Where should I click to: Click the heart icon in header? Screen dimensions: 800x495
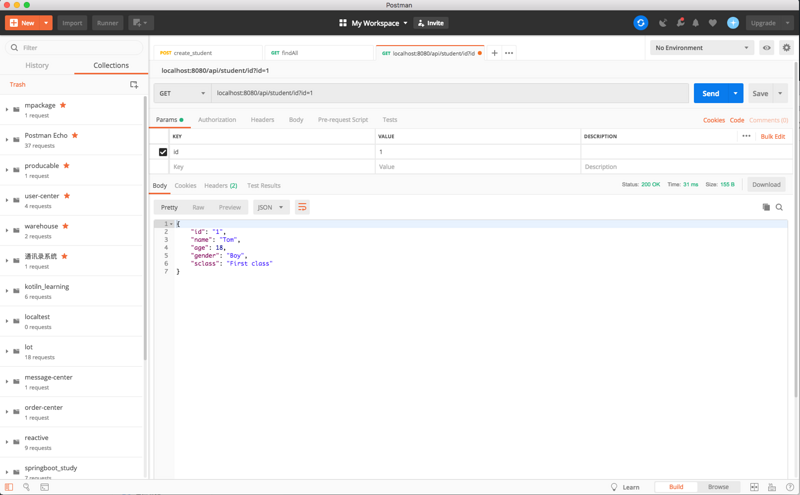(713, 23)
